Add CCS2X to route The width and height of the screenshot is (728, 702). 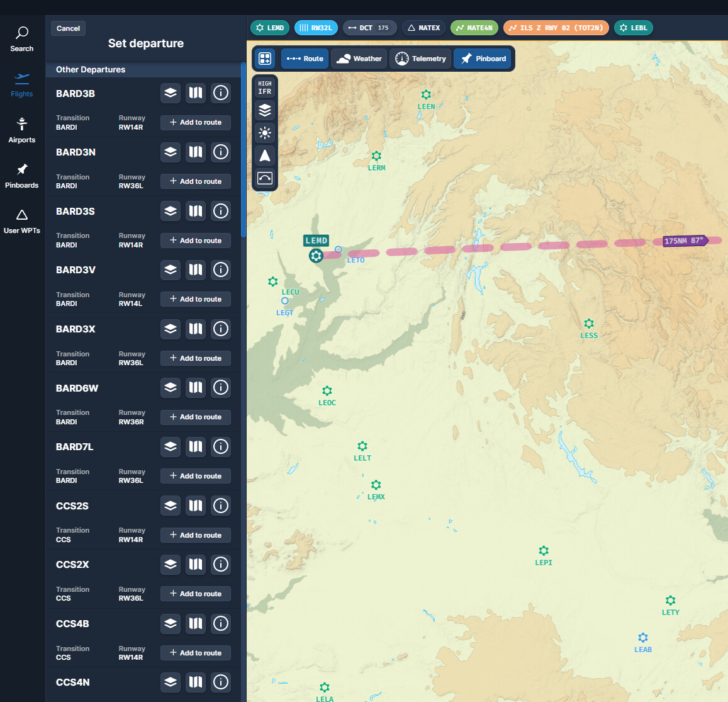tap(196, 594)
